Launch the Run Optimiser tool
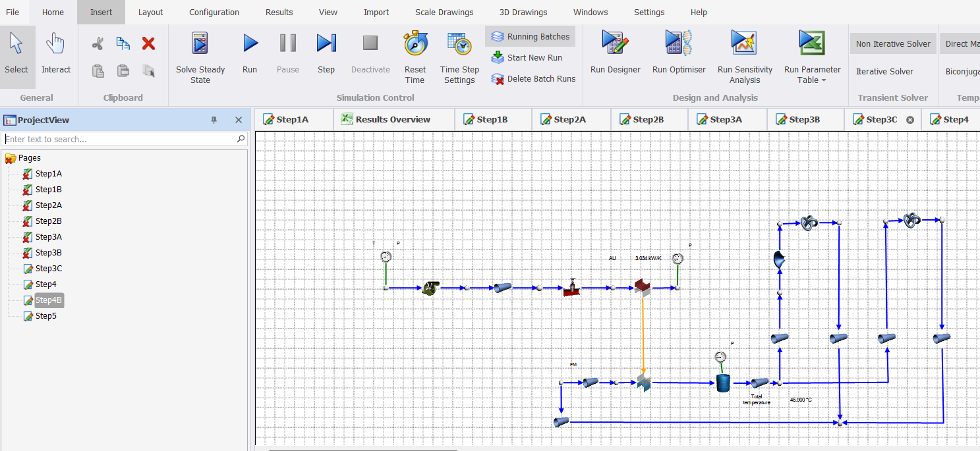 click(x=679, y=44)
